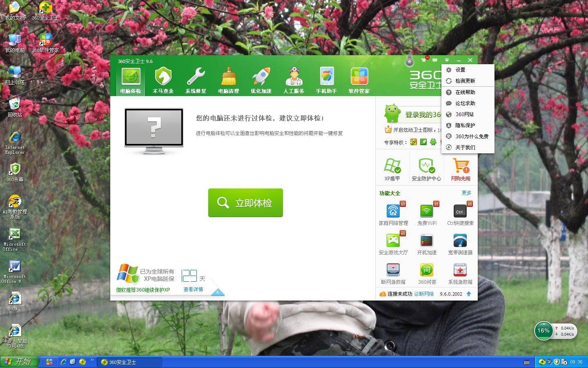Select 360杀毒 desktop shortcut

(15, 173)
